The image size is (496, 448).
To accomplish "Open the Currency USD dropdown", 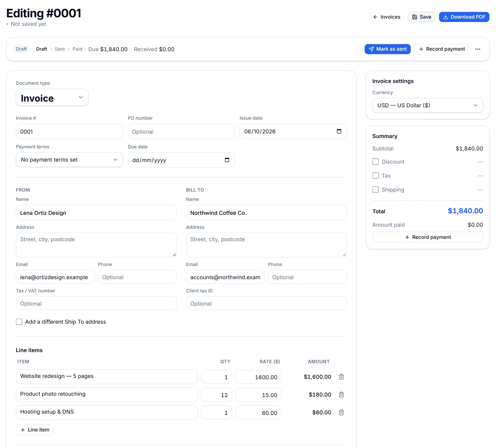I will pyautogui.click(x=428, y=105).
